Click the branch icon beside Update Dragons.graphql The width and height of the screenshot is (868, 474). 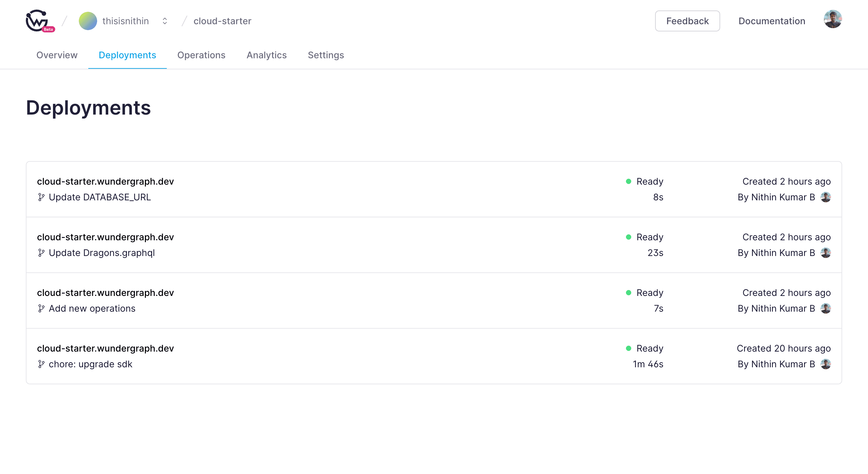pyautogui.click(x=41, y=253)
